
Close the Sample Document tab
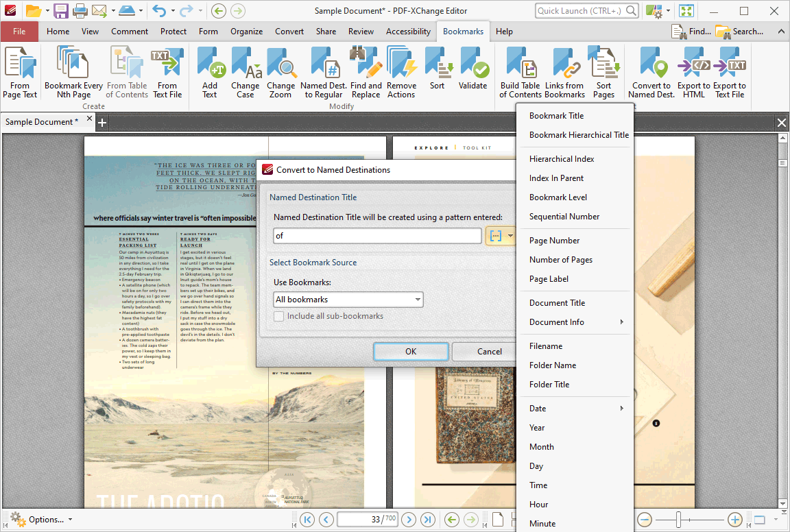coord(89,119)
